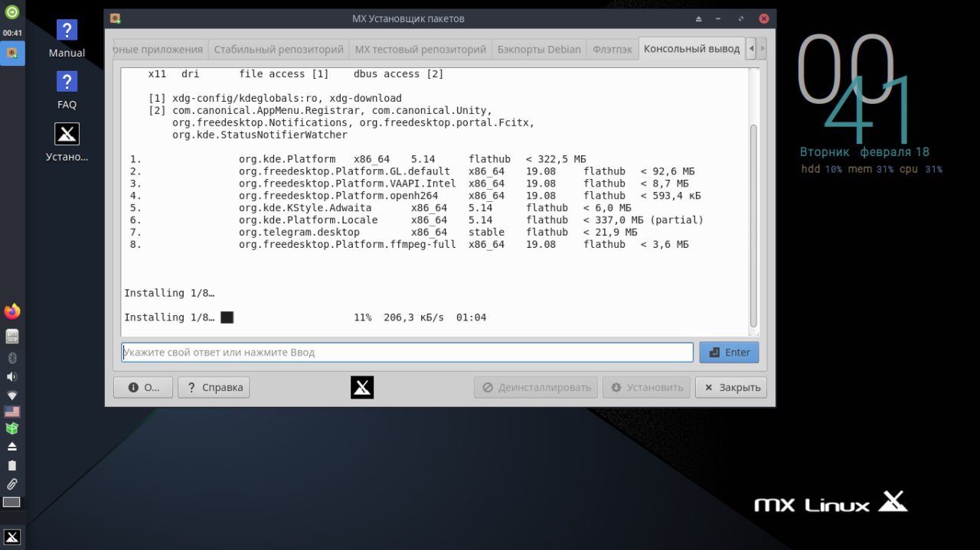Image resolution: width=980 pixels, height=550 pixels.
Task: Open the Wi-Fi network tray icon
Action: [x=12, y=395]
